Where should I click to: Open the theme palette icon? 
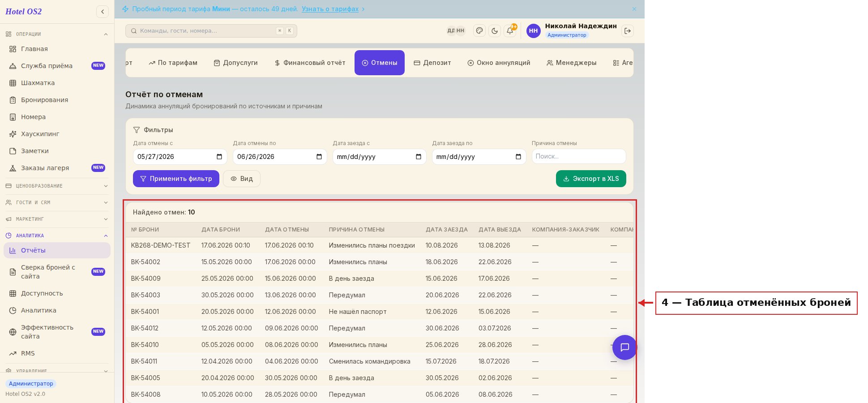(x=479, y=31)
